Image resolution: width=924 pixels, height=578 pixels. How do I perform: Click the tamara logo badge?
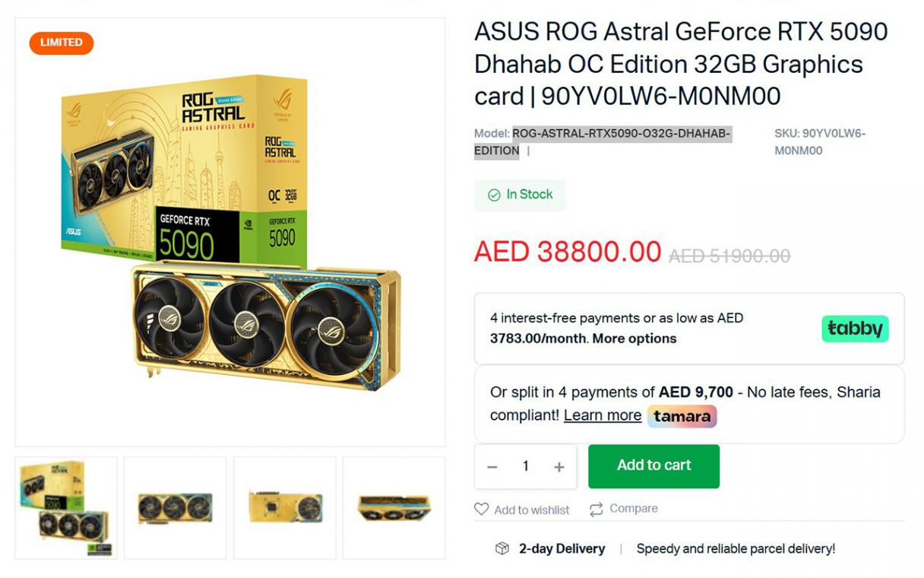click(682, 416)
